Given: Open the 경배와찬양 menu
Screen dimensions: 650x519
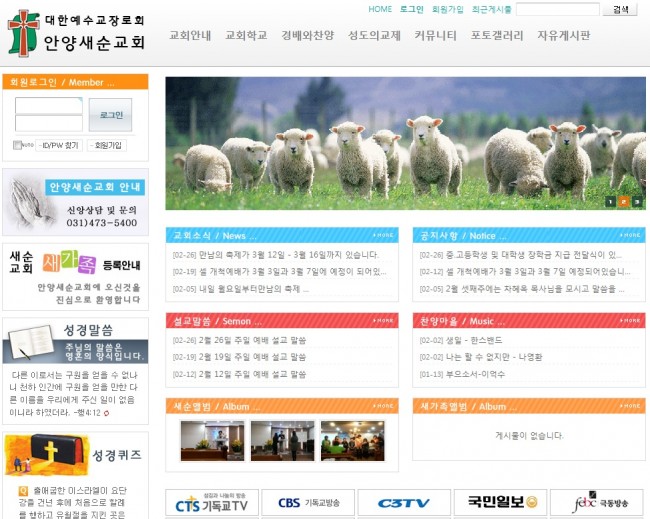Looking at the screenshot, I should point(308,35).
